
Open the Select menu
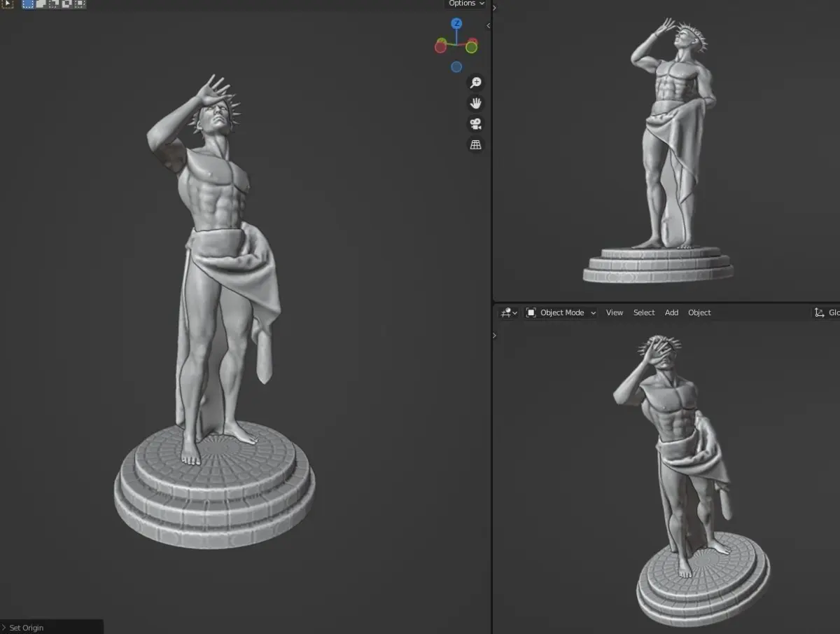[644, 312]
